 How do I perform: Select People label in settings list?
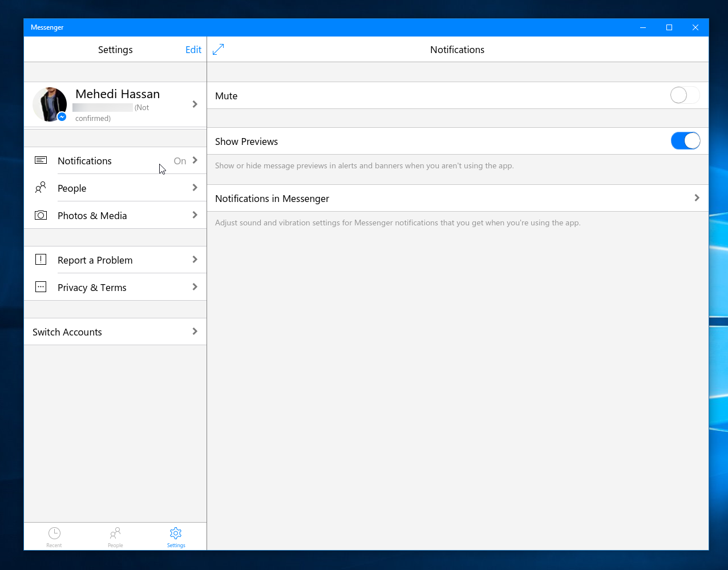(72, 188)
